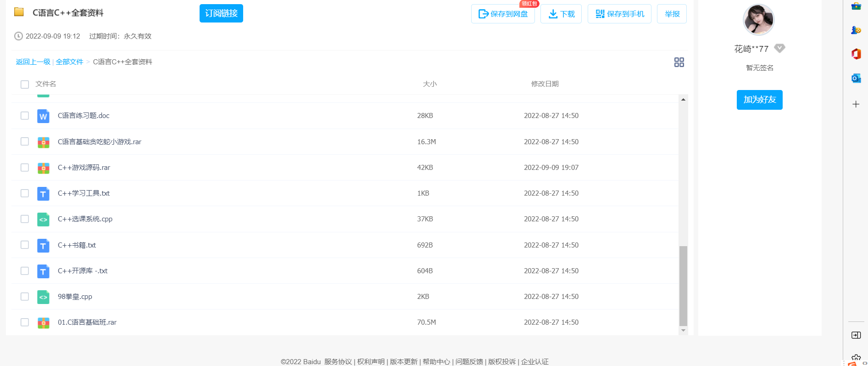Check the box for C++选课系统.cpp
868x366 pixels.
25,219
